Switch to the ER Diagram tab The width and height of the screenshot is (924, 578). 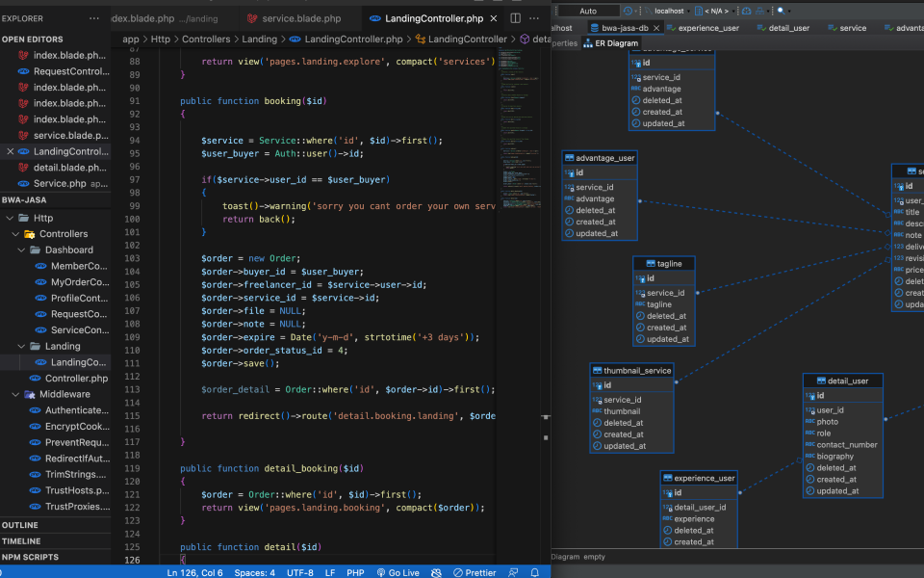pyautogui.click(x=610, y=43)
